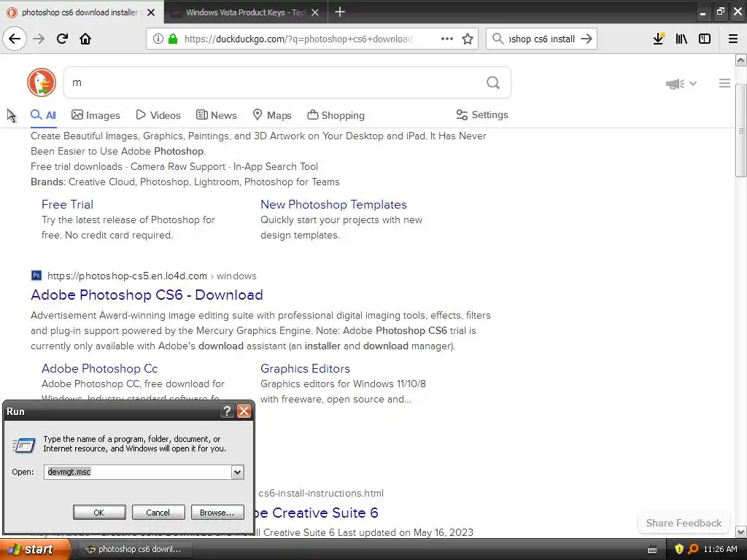Reload the current page

click(x=62, y=39)
